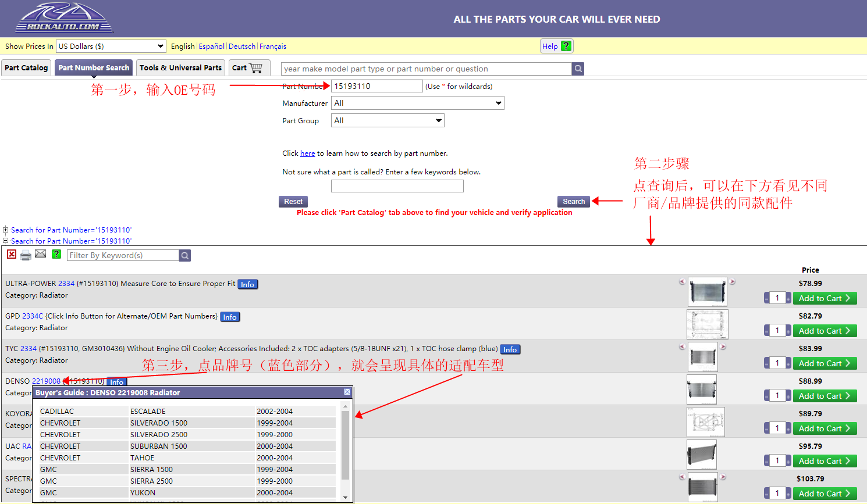Click the Filter By Keyword field
Image resolution: width=867 pixels, height=504 pixels.
(x=123, y=255)
